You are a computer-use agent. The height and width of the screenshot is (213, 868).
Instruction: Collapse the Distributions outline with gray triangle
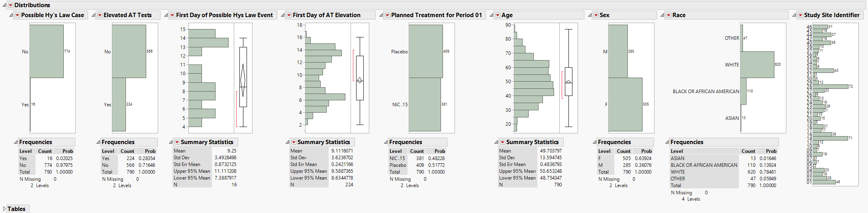point(4,5)
